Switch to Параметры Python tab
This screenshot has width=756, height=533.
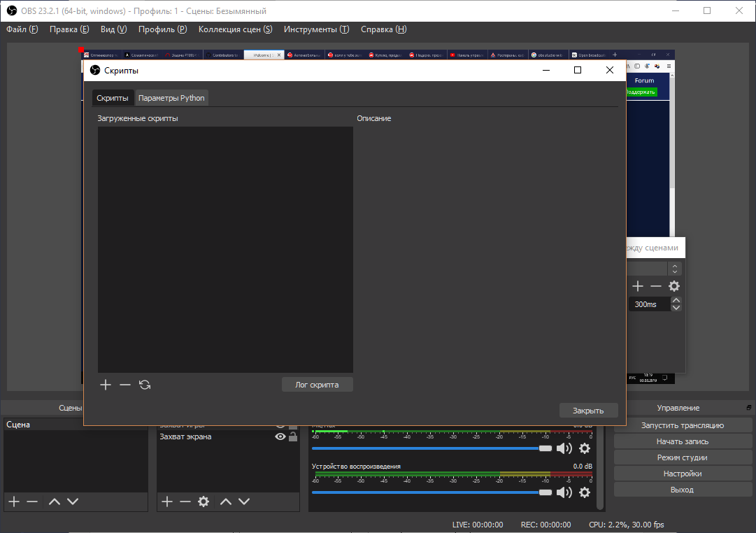[x=171, y=98]
